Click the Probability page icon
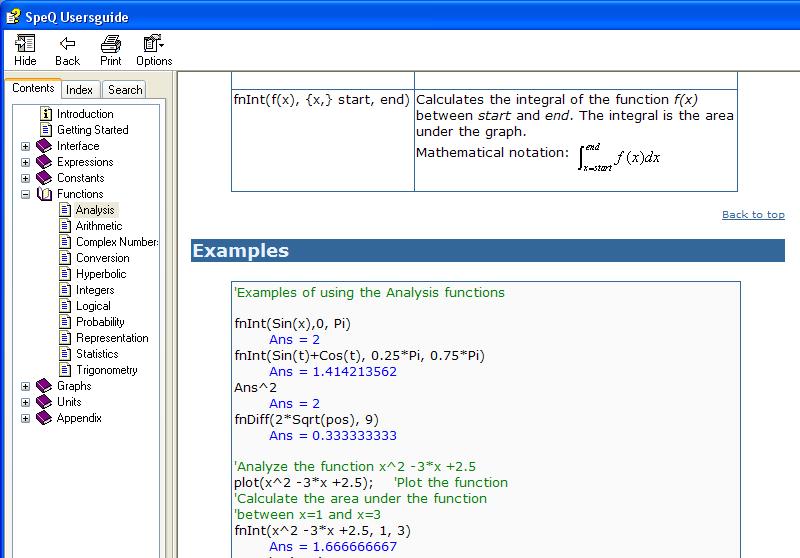The image size is (800, 558). pyautogui.click(x=65, y=321)
